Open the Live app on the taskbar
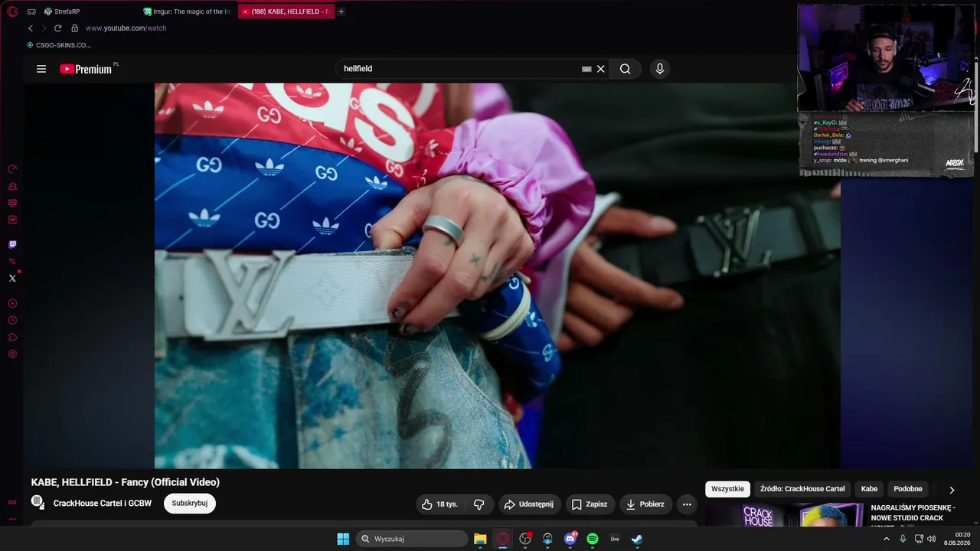 click(x=615, y=539)
